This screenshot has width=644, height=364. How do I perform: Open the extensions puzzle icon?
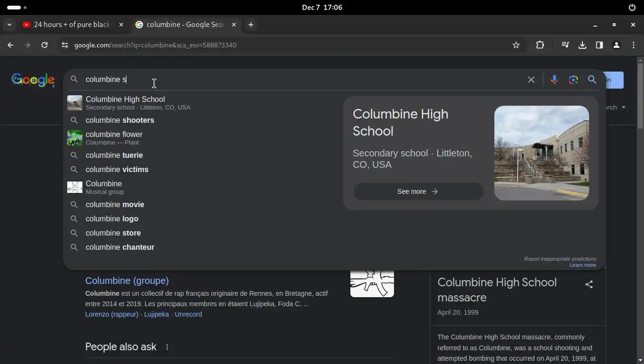pos(540,45)
